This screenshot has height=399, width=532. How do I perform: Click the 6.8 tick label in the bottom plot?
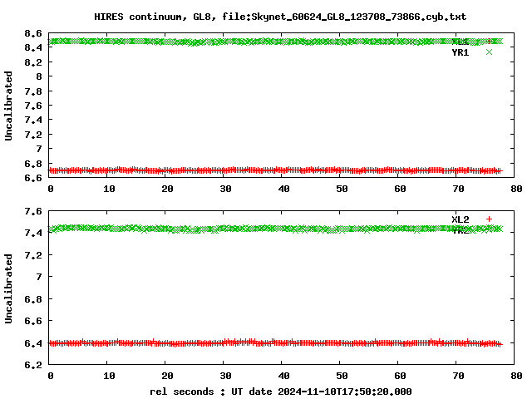pos(33,299)
